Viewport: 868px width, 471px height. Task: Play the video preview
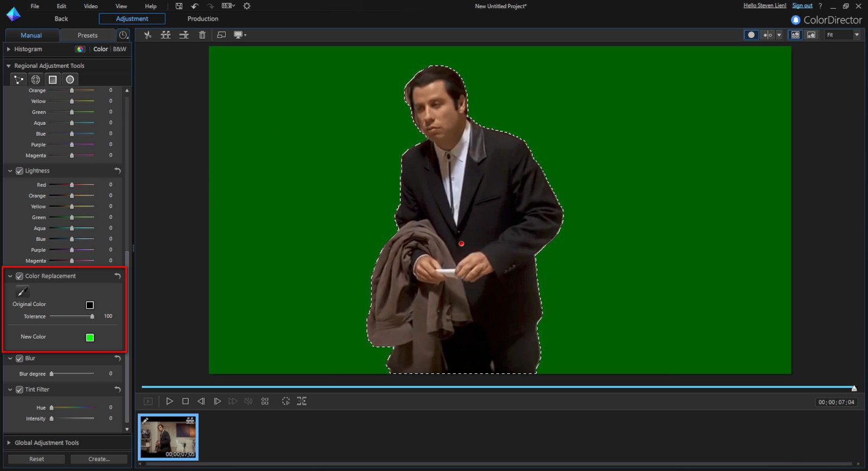(169, 401)
